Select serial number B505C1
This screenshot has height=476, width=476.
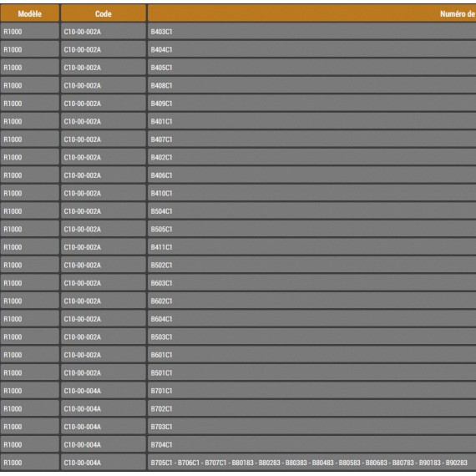161,229
